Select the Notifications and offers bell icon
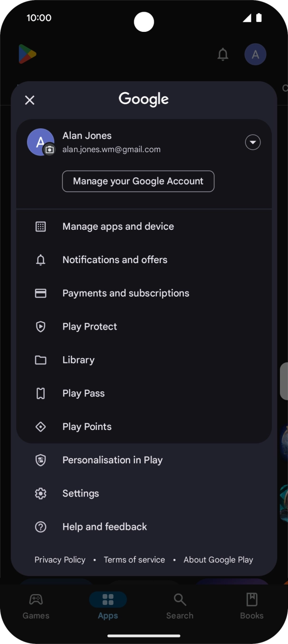The image size is (288, 644). [x=40, y=260]
